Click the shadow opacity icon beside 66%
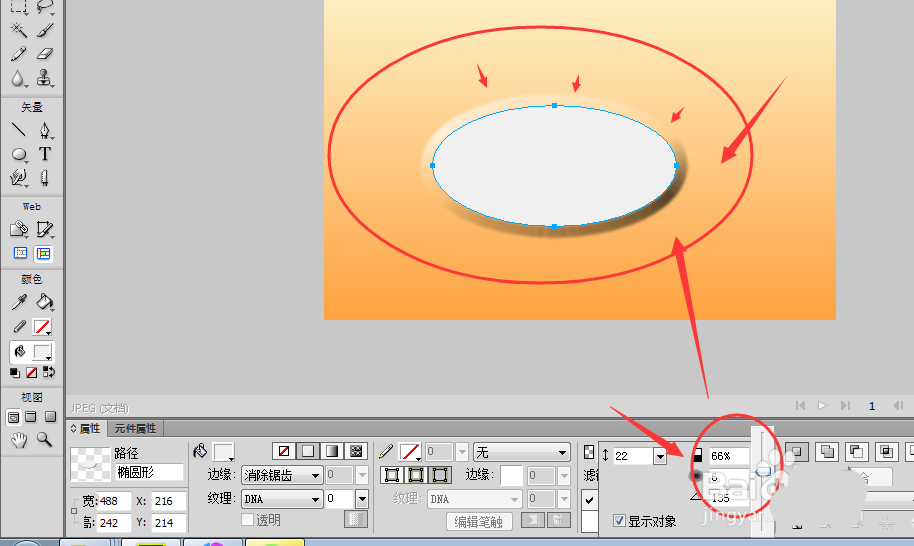 click(x=698, y=455)
